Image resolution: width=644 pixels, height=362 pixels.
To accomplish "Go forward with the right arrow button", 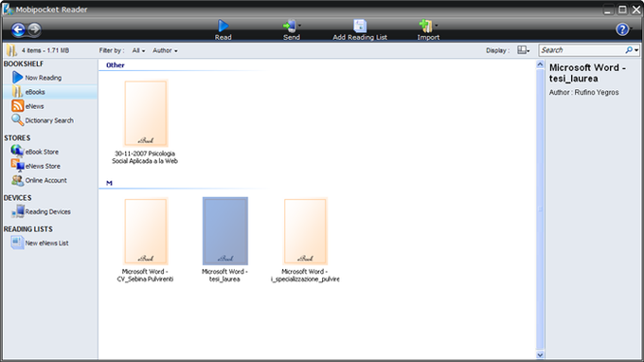I will pos(34,29).
